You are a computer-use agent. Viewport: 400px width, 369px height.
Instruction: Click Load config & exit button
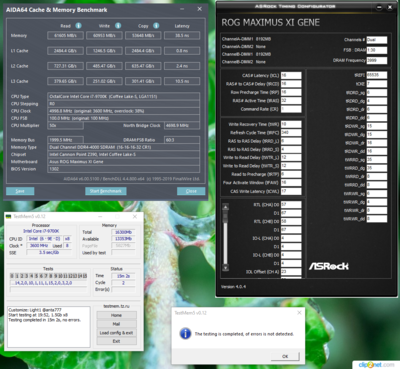[116, 333]
